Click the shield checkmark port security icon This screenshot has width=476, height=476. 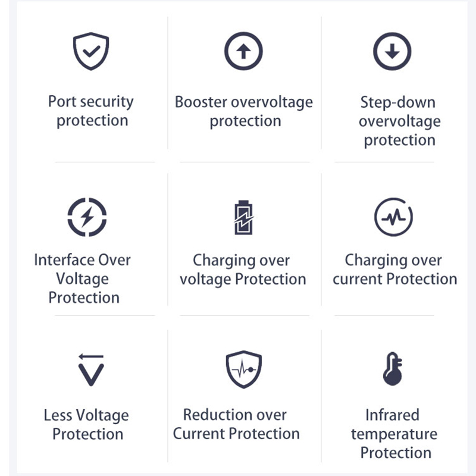91,51
